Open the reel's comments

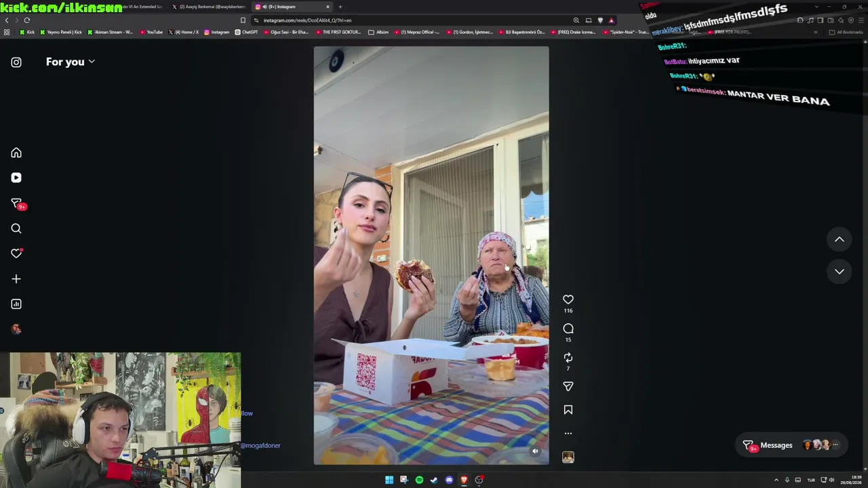(568, 329)
